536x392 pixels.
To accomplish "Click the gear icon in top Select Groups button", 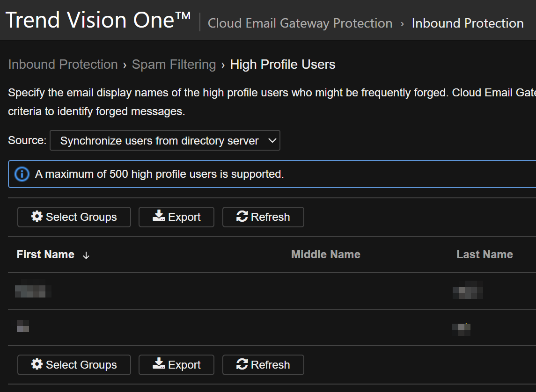I will click(x=37, y=217).
